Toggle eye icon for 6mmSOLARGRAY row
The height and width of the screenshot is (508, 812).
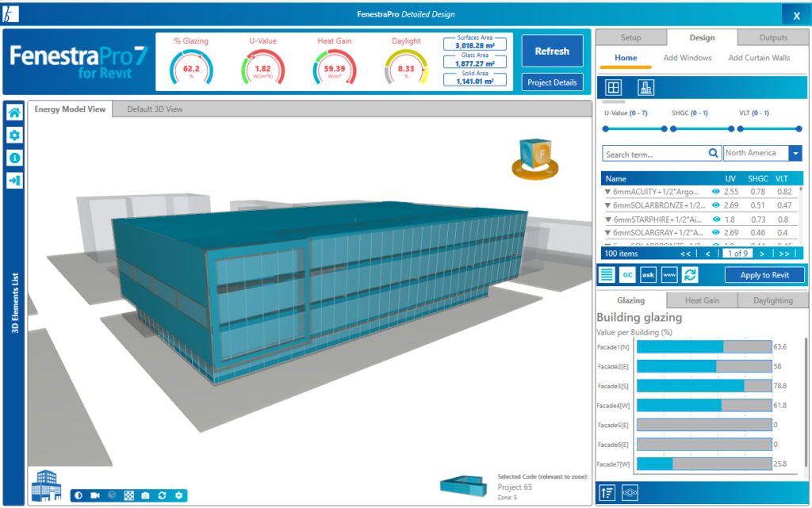716,232
